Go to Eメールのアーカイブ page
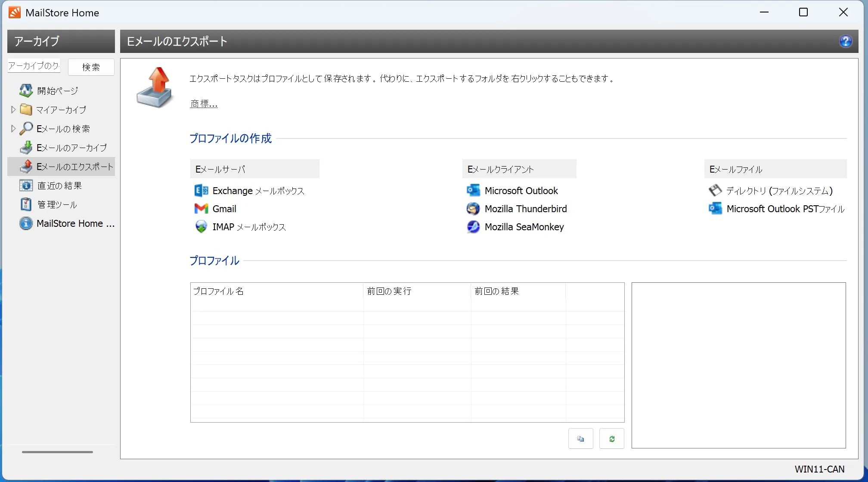The width and height of the screenshot is (868, 482). (71, 148)
